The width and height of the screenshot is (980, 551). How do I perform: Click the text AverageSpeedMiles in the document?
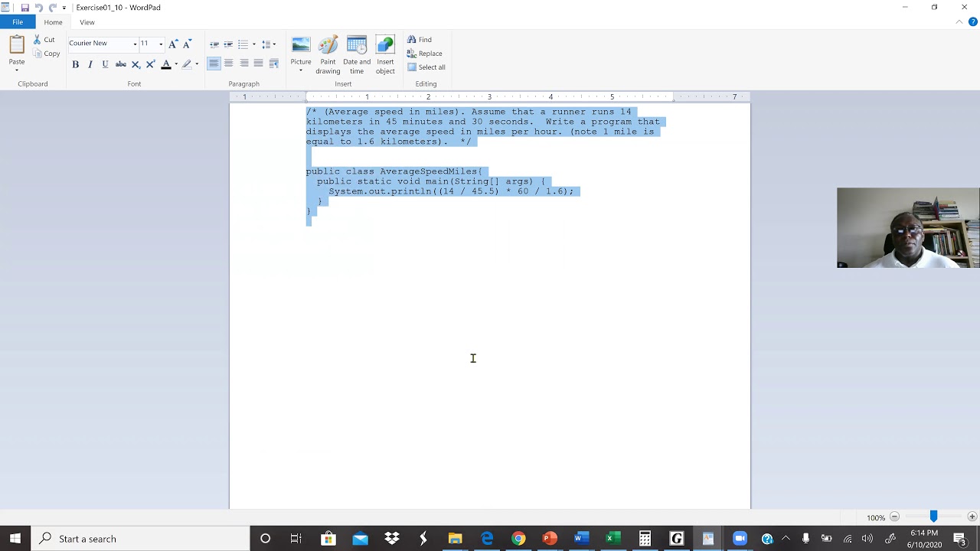coord(429,171)
